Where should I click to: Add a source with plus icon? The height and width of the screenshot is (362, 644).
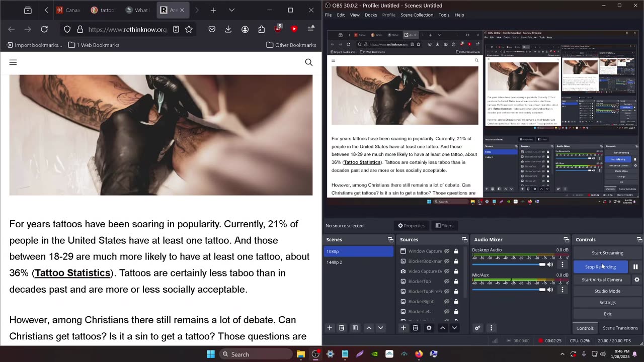pyautogui.click(x=403, y=328)
